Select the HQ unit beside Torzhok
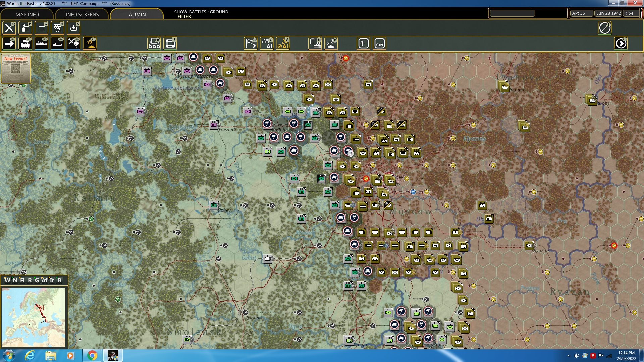Viewport: 644px width, 362px height. 214,125
